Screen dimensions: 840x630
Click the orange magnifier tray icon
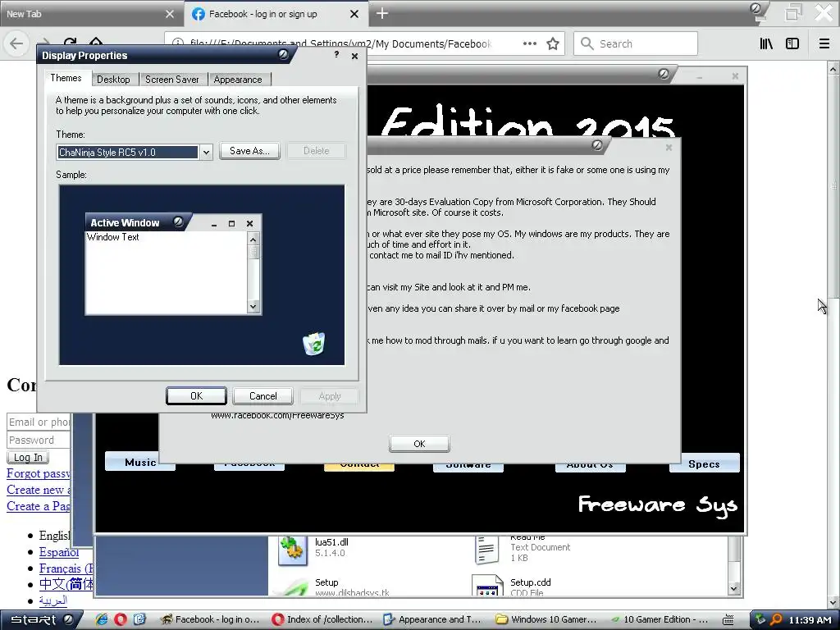pos(776,619)
